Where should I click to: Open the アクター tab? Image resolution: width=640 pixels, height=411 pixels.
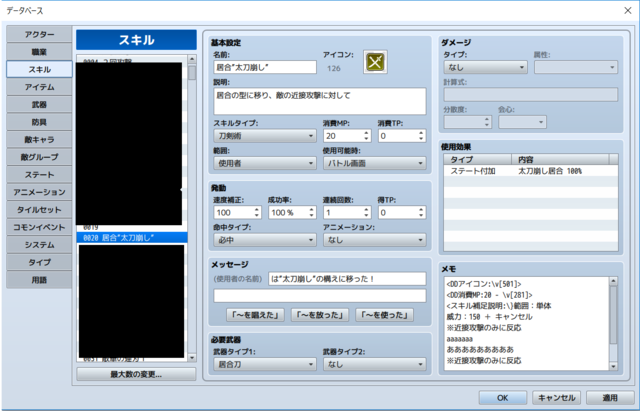pyautogui.click(x=39, y=35)
